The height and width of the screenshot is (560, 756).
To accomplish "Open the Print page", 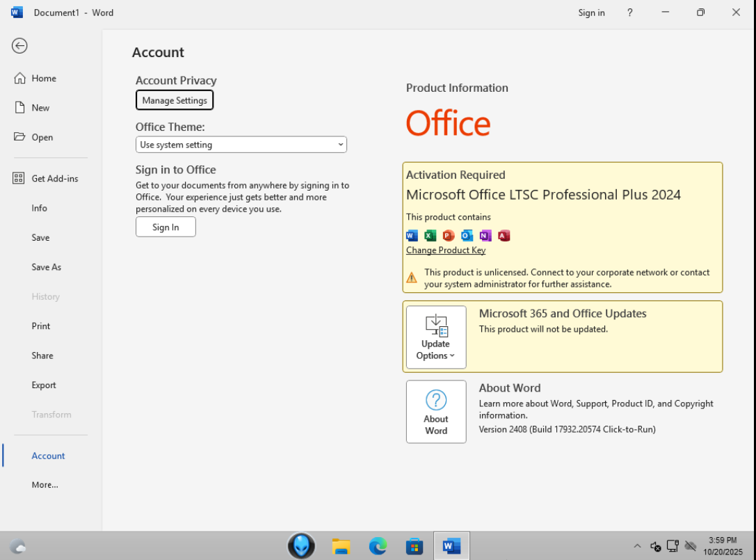I will [x=41, y=326].
